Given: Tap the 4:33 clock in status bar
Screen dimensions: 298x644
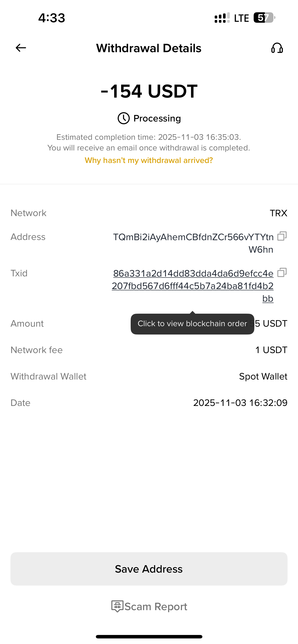Looking at the screenshot, I should click(52, 18).
